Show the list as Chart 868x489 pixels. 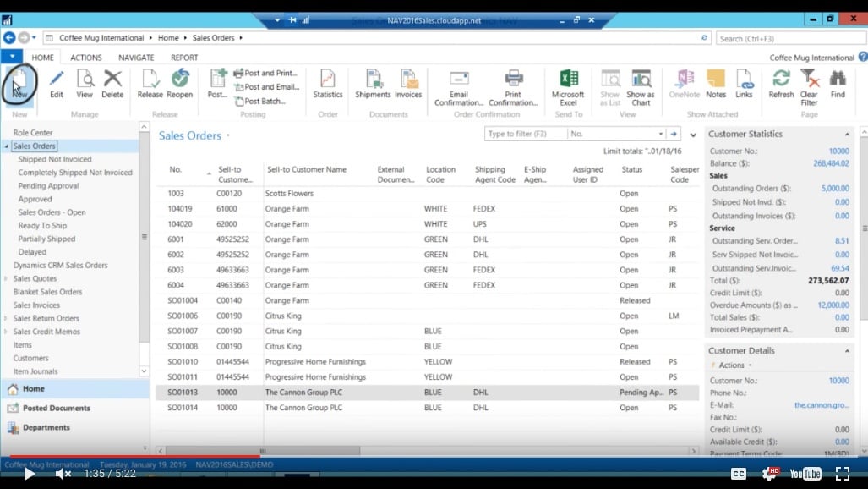click(x=641, y=88)
